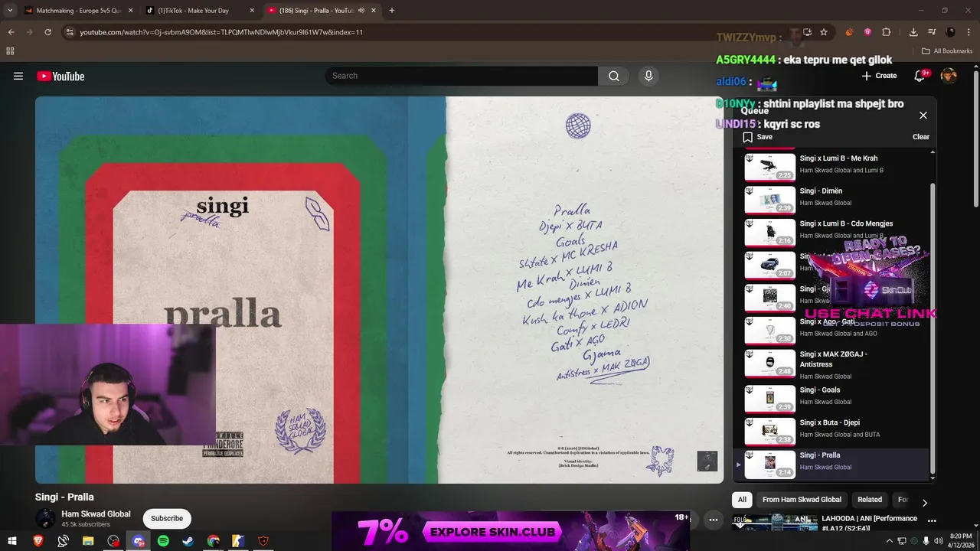Play Singi - Dimën from queue

[835, 200]
